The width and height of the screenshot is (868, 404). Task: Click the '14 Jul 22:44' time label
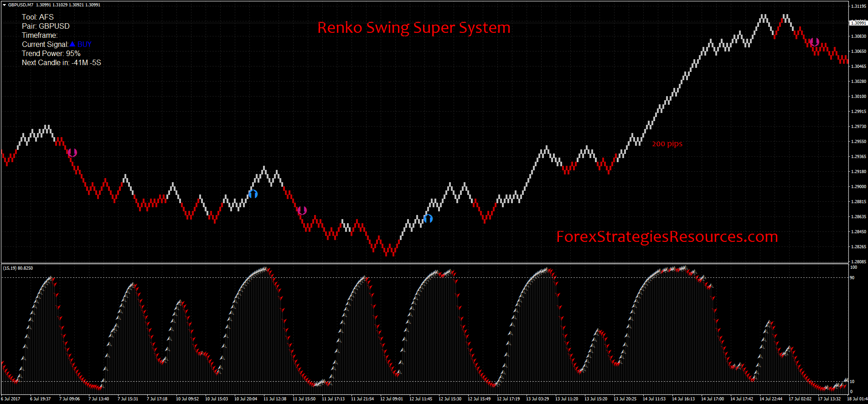tap(771, 399)
